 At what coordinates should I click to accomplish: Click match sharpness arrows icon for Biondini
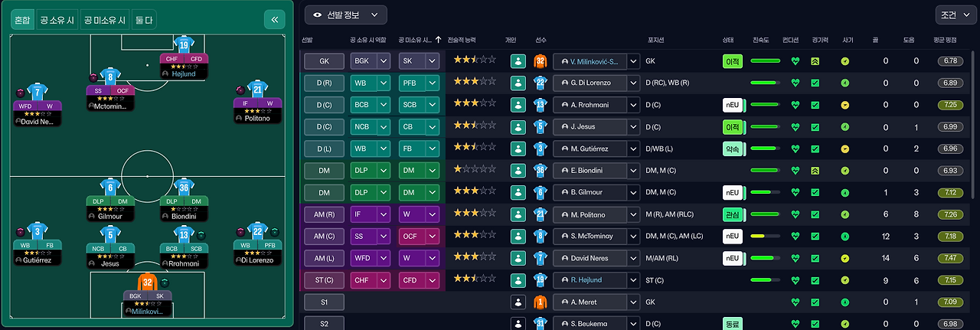point(815,171)
